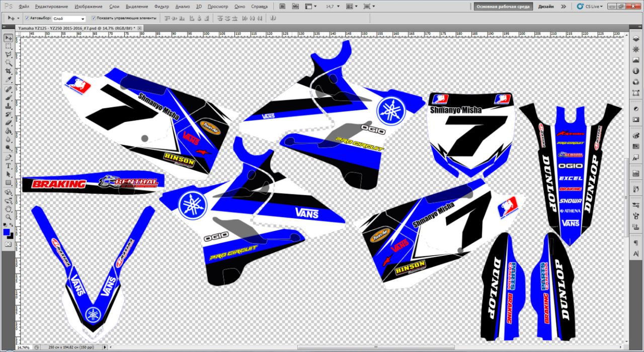Open the status bar info arrow menu
The width and height of the screenshot is (644, 352).
coord(105,347)
